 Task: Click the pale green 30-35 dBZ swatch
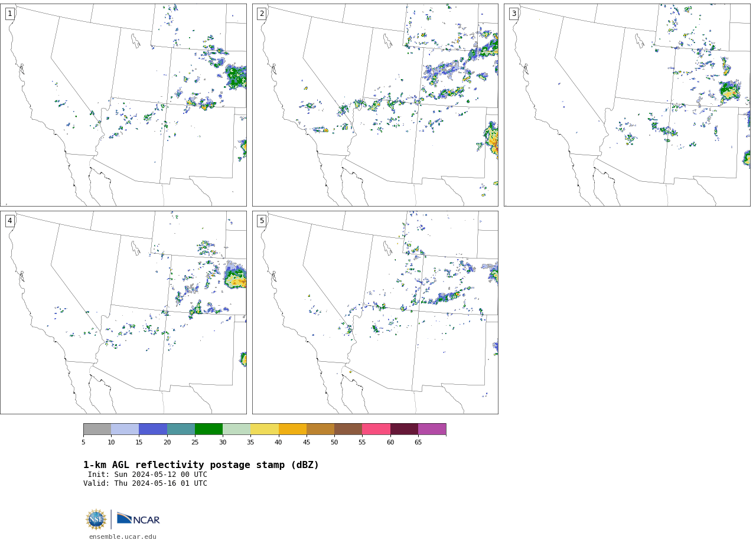click(236, 429)
